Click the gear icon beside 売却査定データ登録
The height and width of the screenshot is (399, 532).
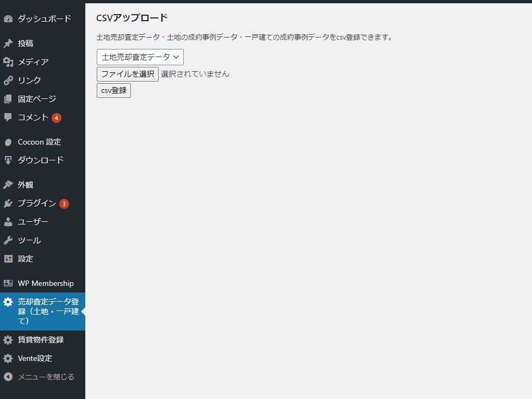[x=8, y=302]
